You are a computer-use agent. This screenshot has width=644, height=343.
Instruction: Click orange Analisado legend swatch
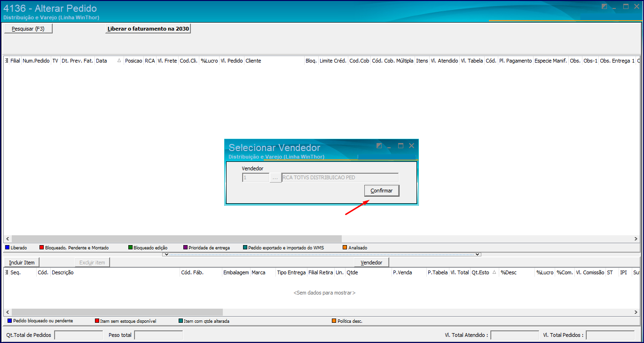pos(345,247)
